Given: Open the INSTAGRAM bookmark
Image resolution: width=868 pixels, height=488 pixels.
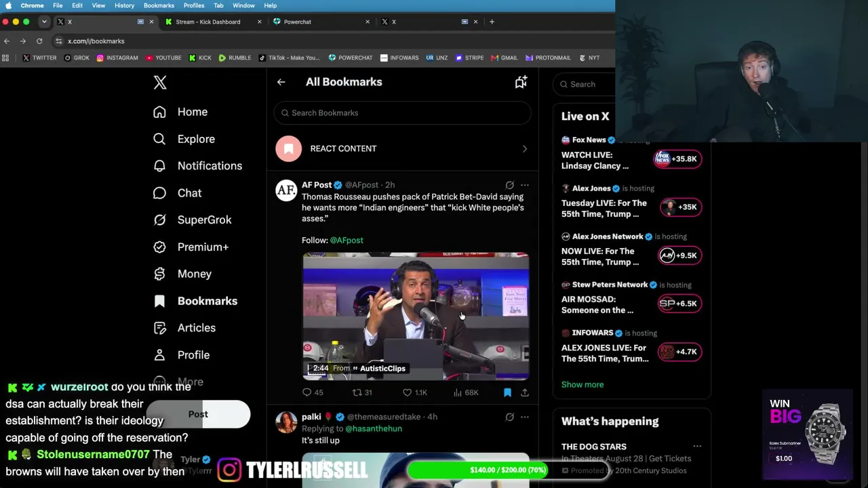Looking at the screenshot, I should tap(117, 58).
